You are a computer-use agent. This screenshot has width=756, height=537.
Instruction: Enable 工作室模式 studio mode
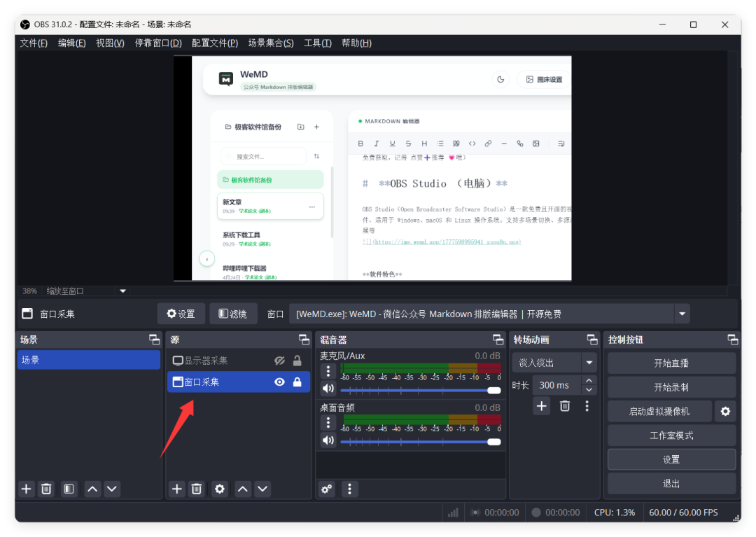click(671, 435)
